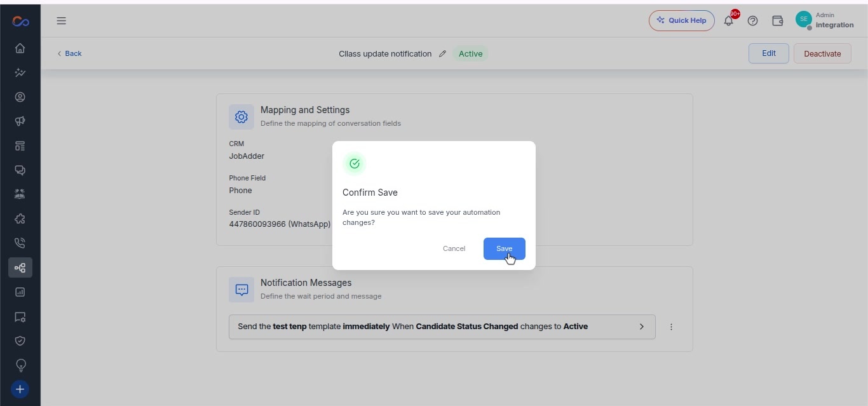The height and width of the screenshot is (406, 868).
Task: Click the Quick Help button
Action: 682,20
